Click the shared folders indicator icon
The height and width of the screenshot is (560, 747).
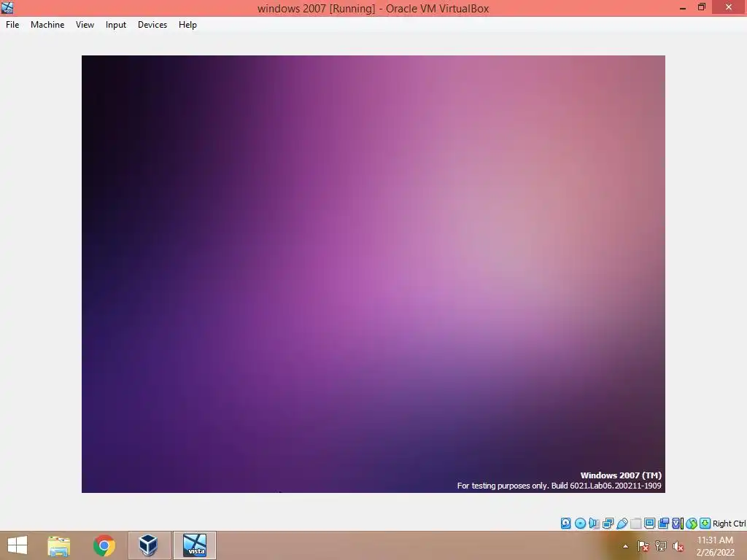[x=635, y=524]
